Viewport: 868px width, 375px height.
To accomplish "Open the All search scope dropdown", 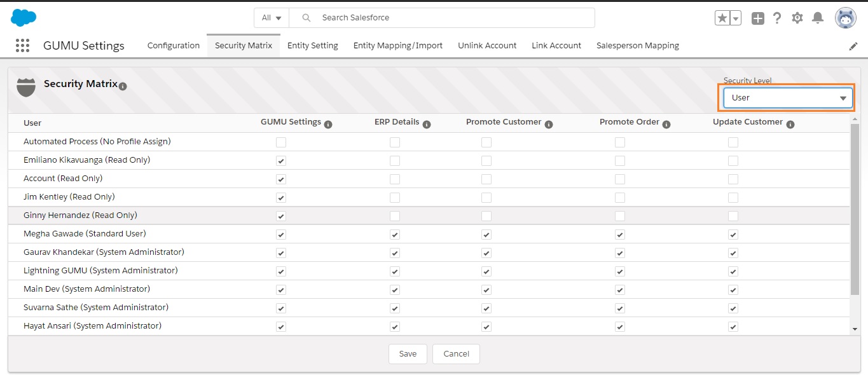I will tap(272, 18).
